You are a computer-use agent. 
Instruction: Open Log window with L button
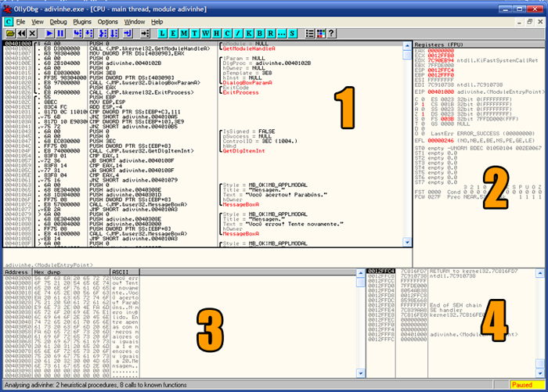point(162,34)
